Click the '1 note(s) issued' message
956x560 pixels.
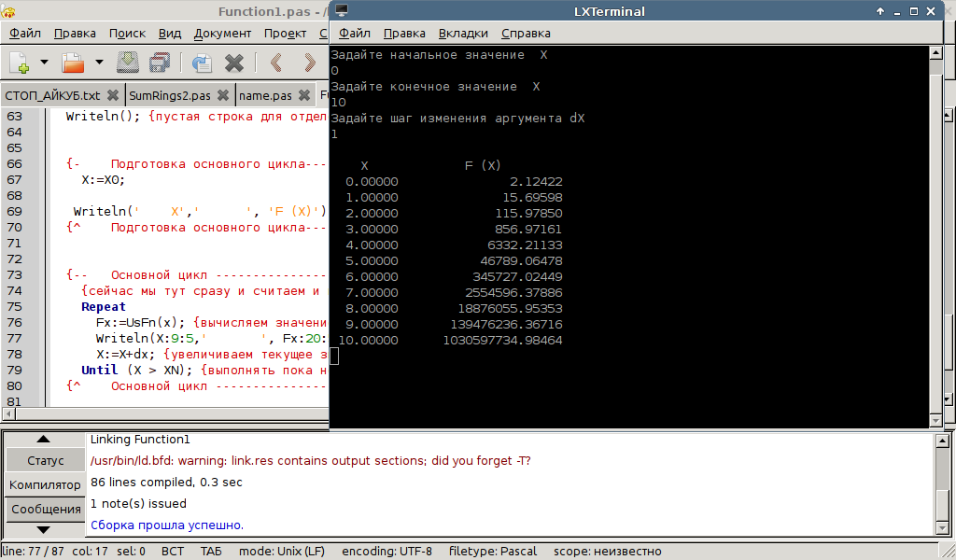138,503
